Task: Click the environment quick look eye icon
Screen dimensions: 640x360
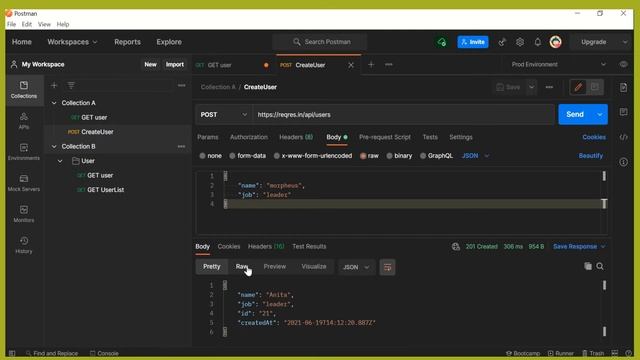Action: pos(623,64)
